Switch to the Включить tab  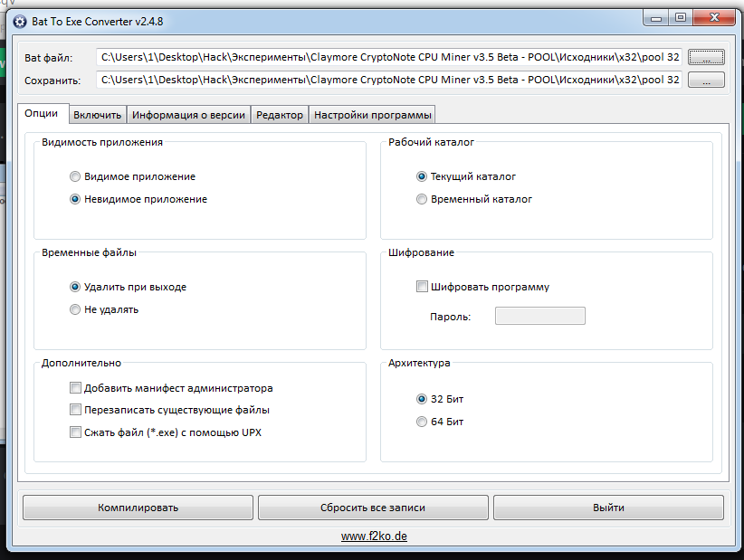(x=97, y=115)
